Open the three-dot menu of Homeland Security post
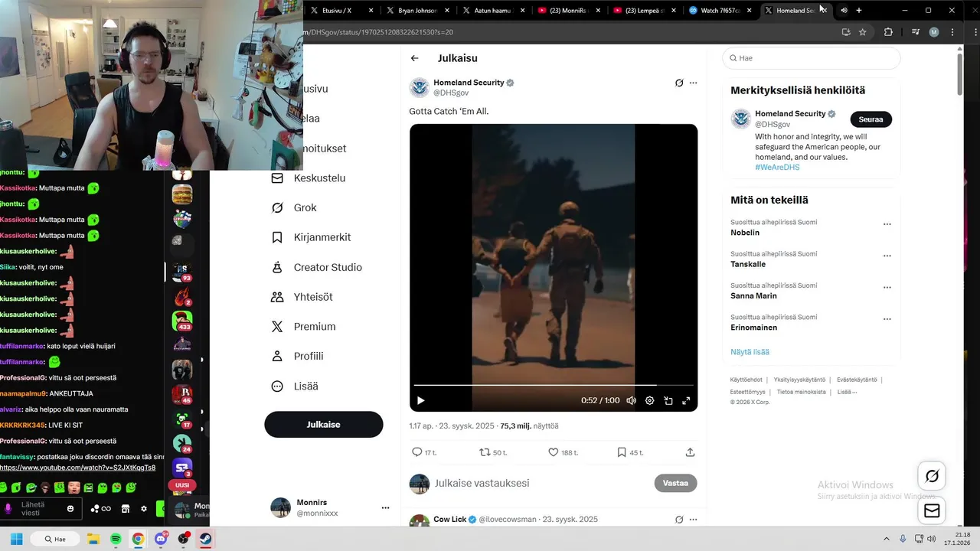The image size is (980, 551). tap(693, 83)
